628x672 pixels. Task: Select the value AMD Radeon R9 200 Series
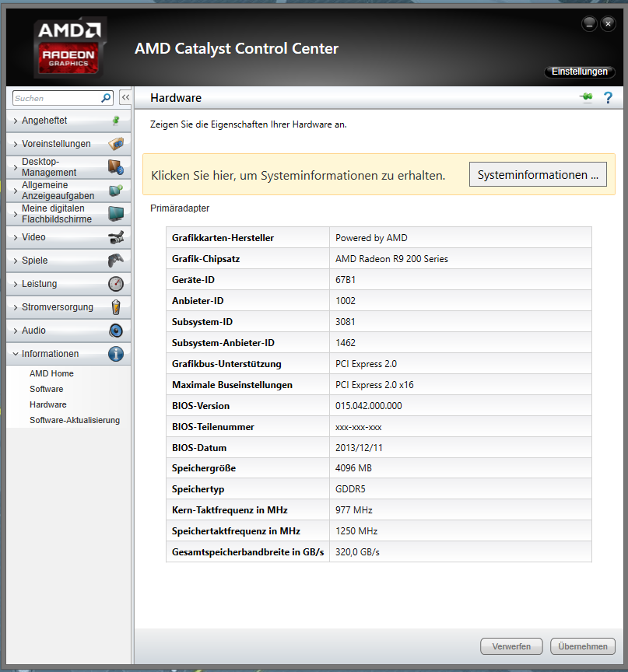coord(391,259)
